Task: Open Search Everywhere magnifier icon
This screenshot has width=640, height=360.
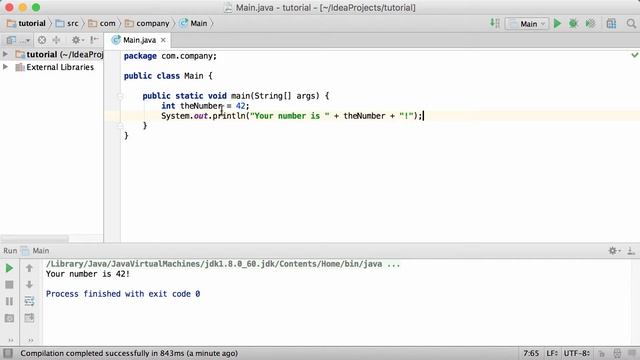Action: [631, 24]
